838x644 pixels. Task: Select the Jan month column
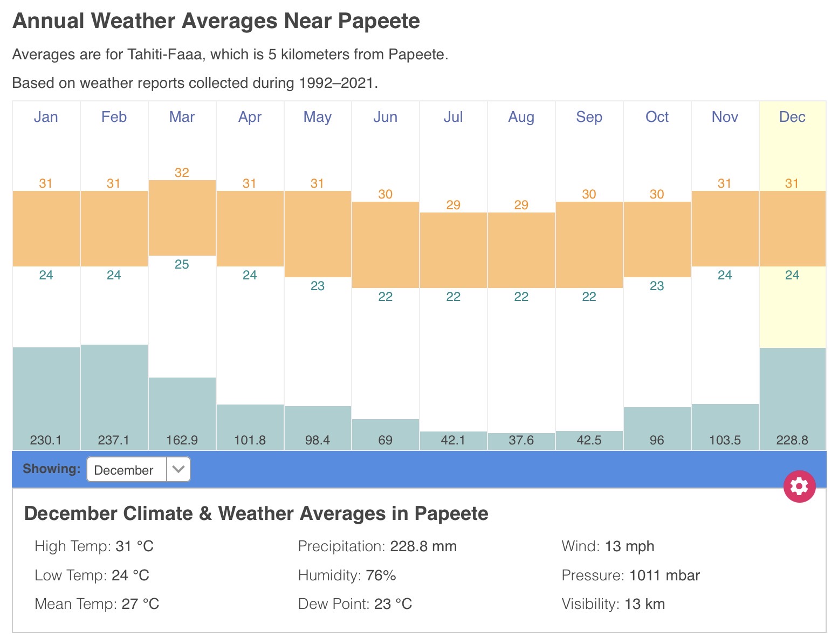(46, 117)
